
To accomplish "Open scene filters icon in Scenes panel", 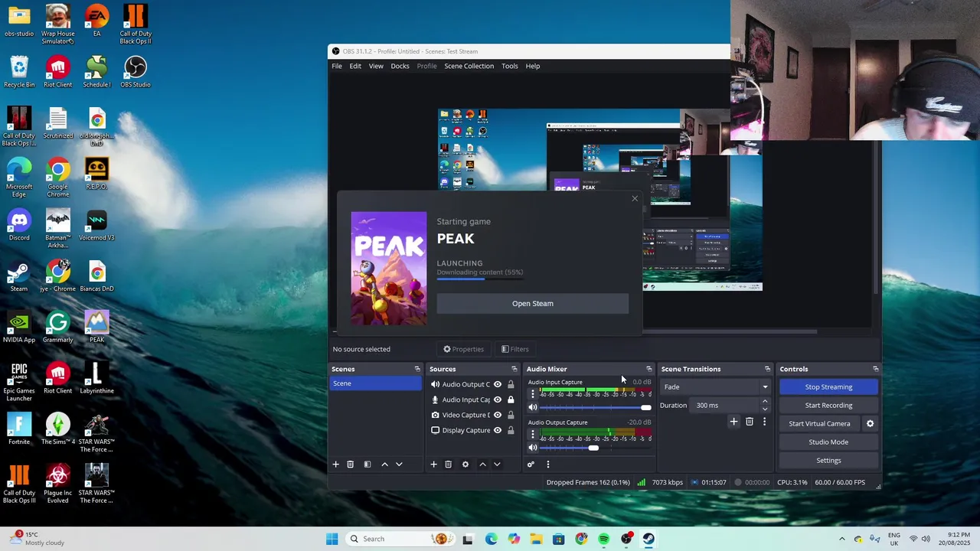I will coord(367,465).
